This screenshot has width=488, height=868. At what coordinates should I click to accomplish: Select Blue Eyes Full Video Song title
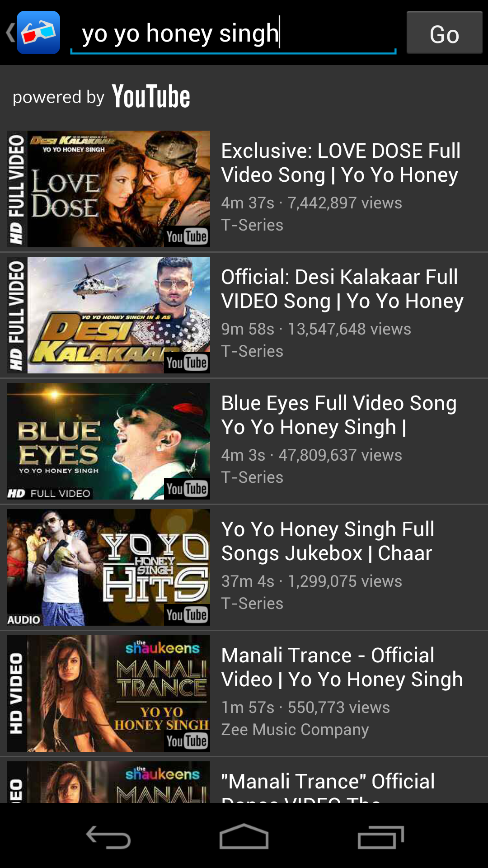click(339, 415)
